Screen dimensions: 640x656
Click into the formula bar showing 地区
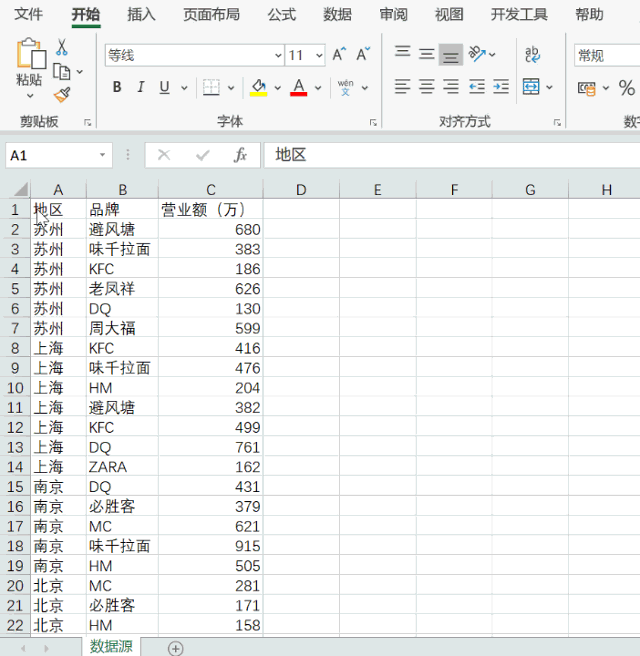coord(452,155)
